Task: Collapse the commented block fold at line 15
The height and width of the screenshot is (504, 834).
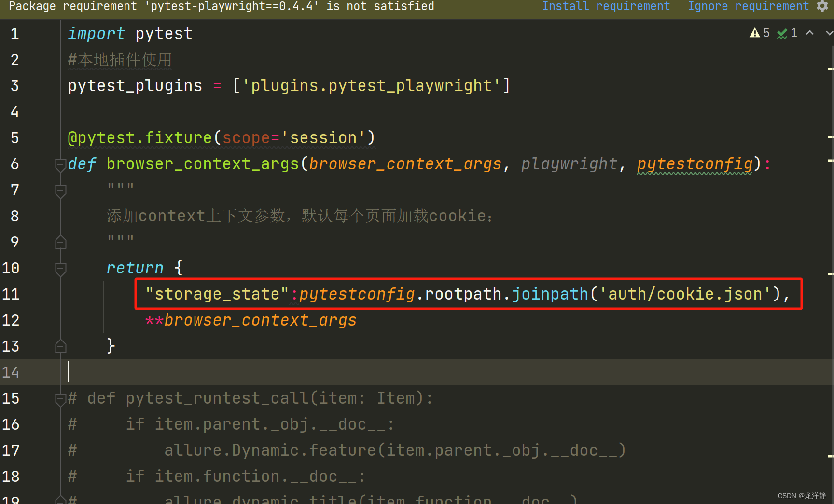Action: pos(60,399)
